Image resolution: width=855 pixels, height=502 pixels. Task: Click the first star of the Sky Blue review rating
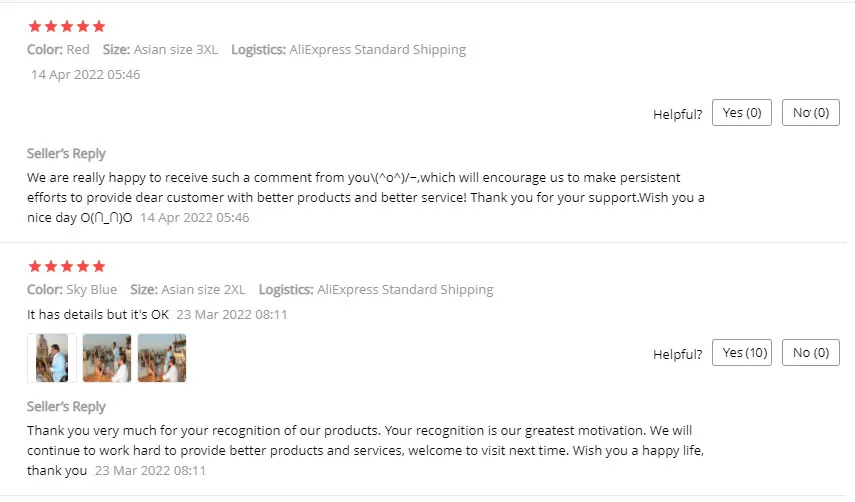coord(34,266)
